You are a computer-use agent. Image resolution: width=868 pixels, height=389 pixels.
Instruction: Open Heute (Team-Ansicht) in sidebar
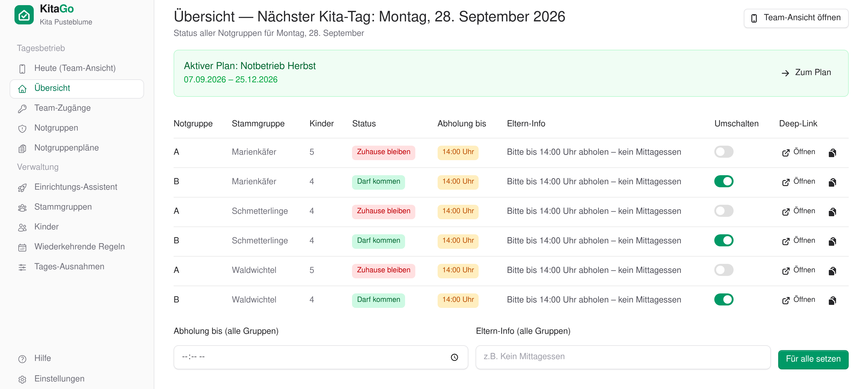[x=77, y=68]
